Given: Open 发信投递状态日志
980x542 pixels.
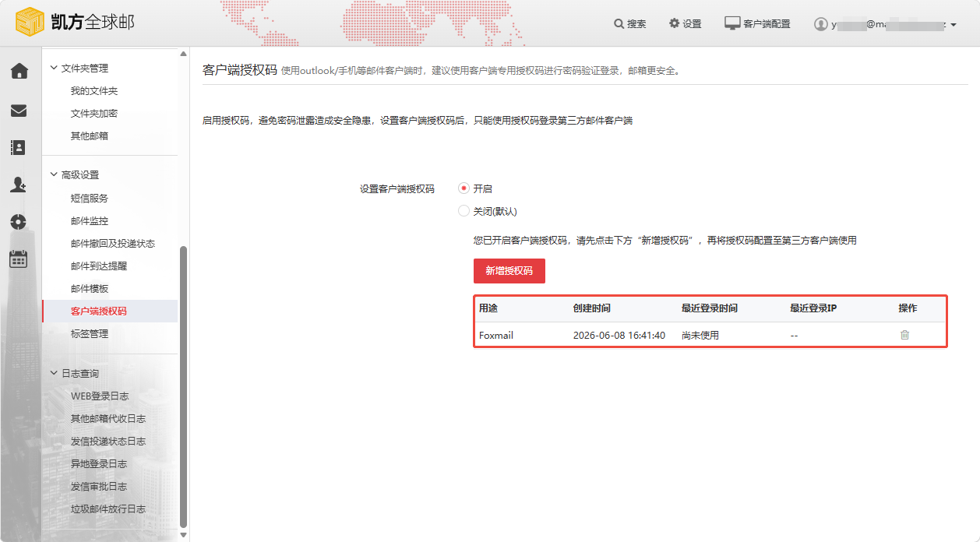Looking at the screenshot, I should point(108,442).
